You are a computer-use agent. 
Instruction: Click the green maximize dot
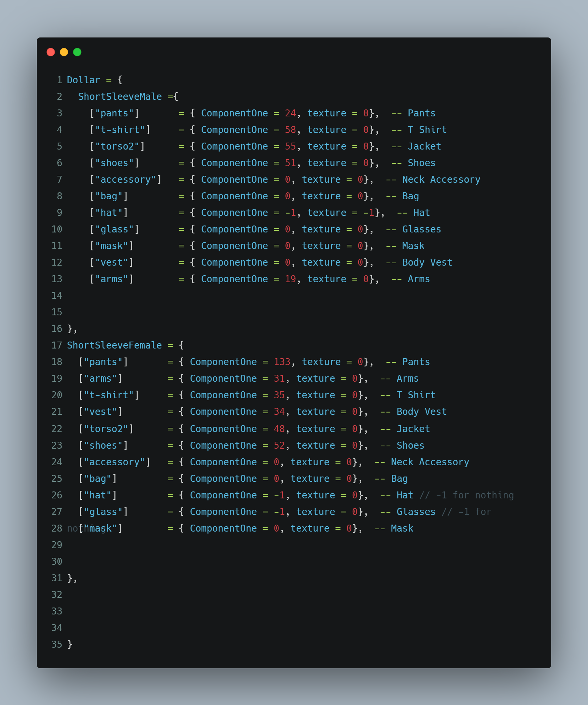(77, 52)
